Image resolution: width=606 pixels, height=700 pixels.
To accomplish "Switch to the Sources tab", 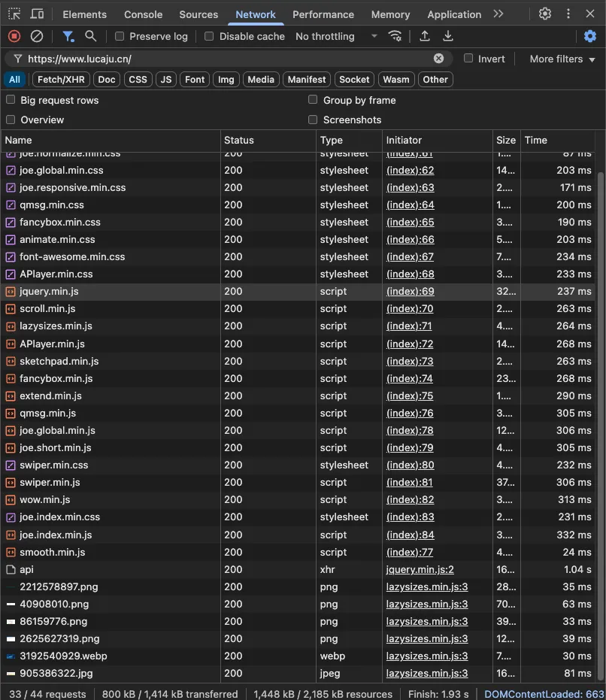I will tap(198, 14).
